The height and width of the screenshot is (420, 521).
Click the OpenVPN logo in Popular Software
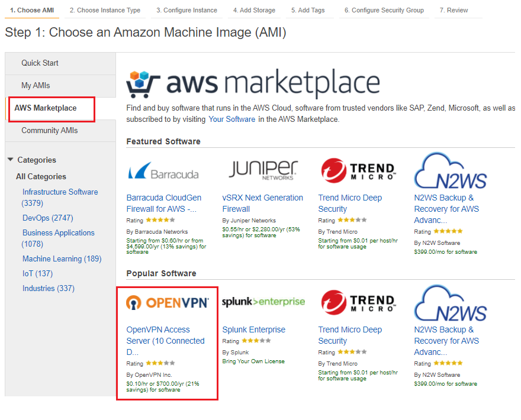coord(168,302)
